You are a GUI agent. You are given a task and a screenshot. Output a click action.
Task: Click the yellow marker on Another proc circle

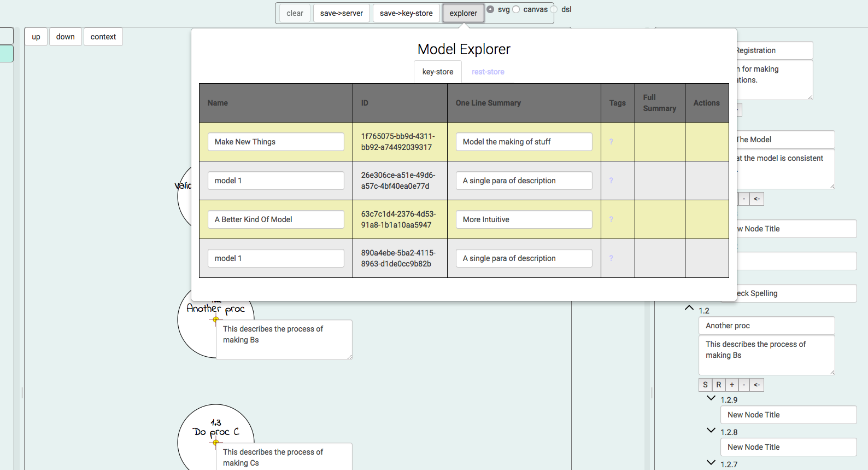(x=216, y=319)
